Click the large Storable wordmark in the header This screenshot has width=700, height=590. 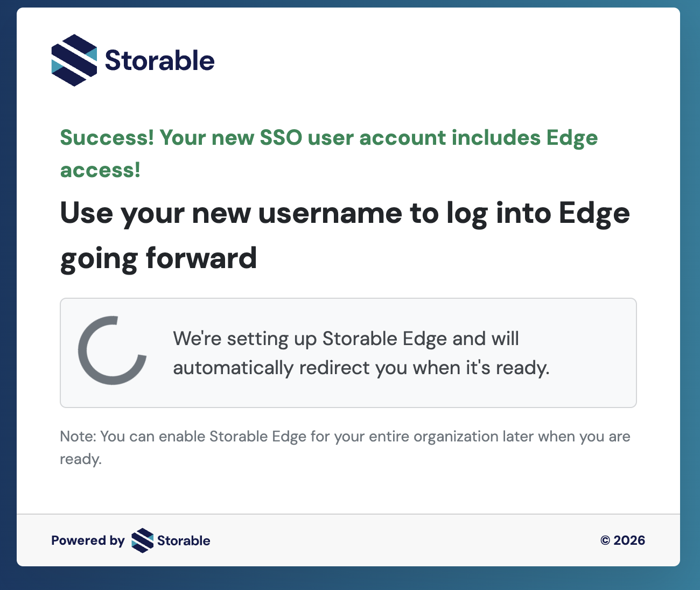[x=159, y=60]
